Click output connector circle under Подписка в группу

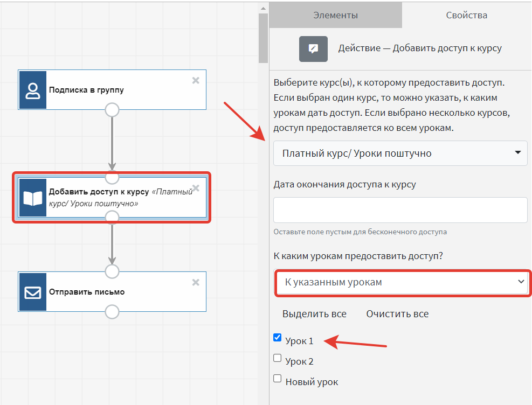112,110
